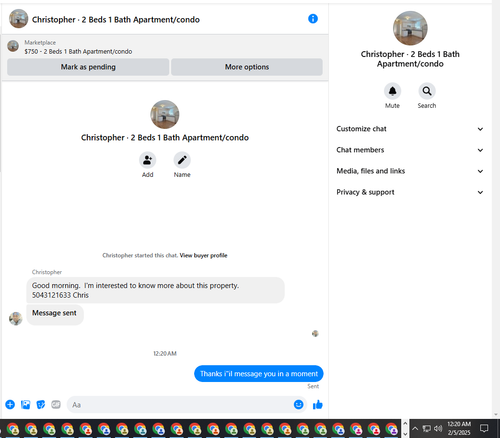
Task: Choose a sticker with the sticker icon
Action: [x=41, y=404]
